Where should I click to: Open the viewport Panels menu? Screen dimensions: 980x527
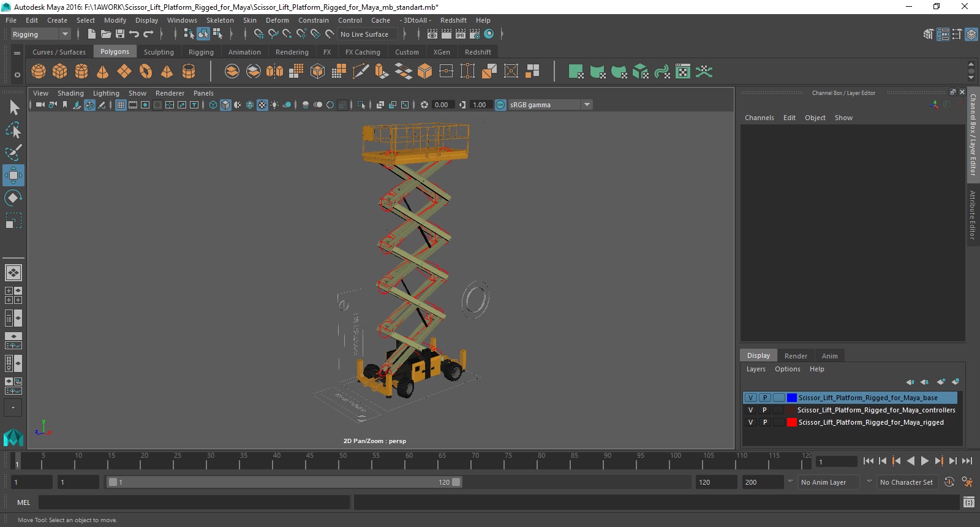tap(203, 93)
